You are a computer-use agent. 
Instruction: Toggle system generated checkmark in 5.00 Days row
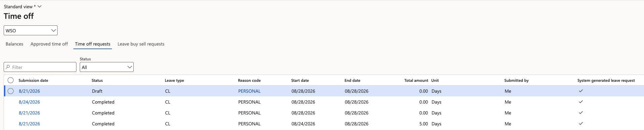581,123
